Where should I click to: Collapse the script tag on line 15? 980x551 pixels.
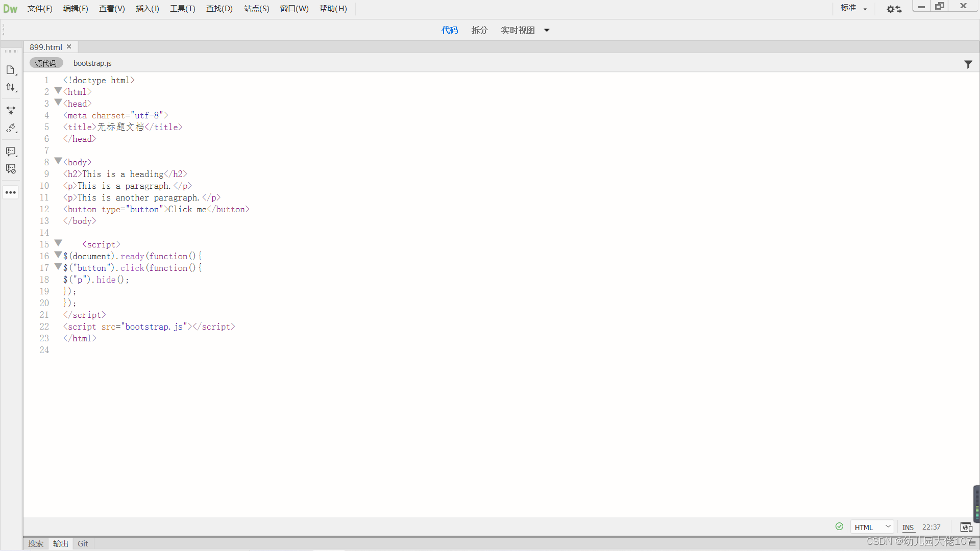(x=58, y=243)
